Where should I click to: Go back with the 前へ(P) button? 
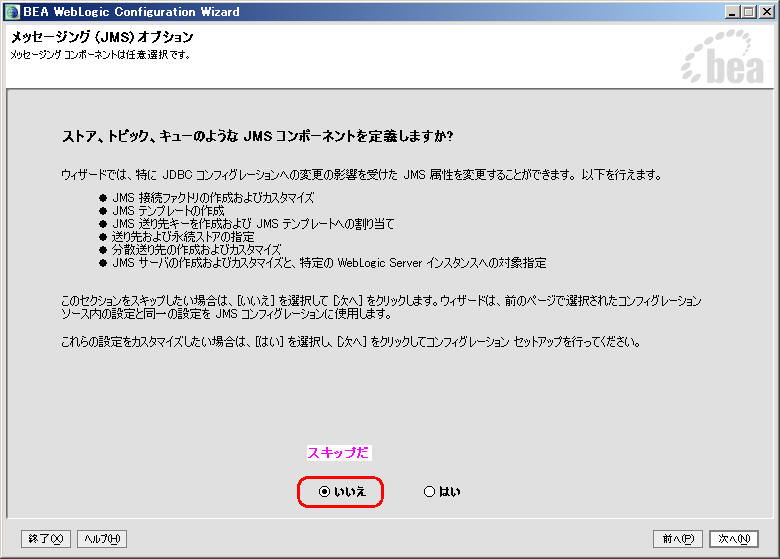point(677,539)
